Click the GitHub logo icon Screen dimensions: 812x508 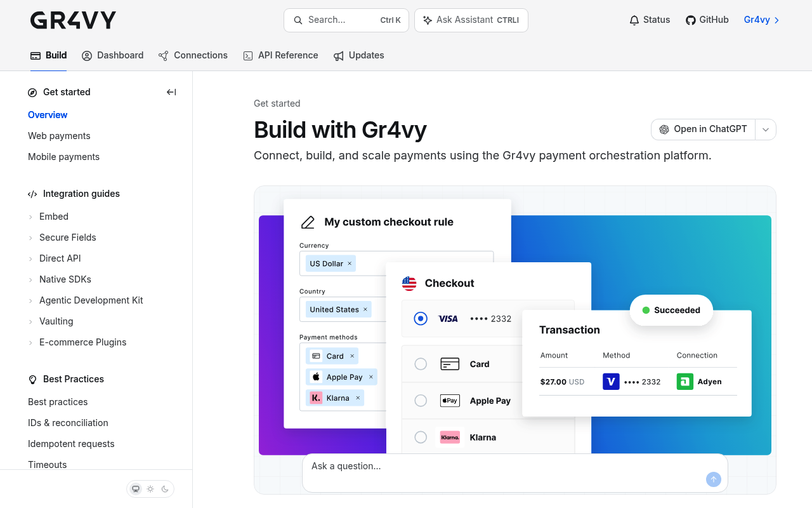tap(691, 20)
